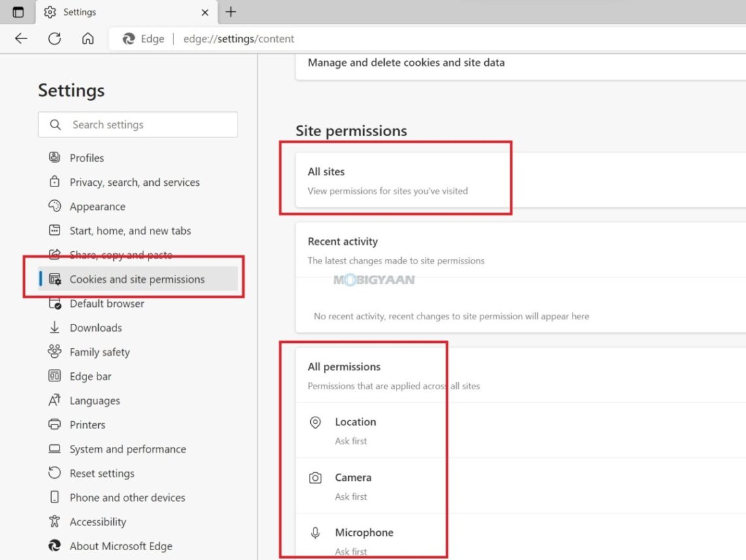Select Cookies and site permissions in sidebar

click(137, 278)
